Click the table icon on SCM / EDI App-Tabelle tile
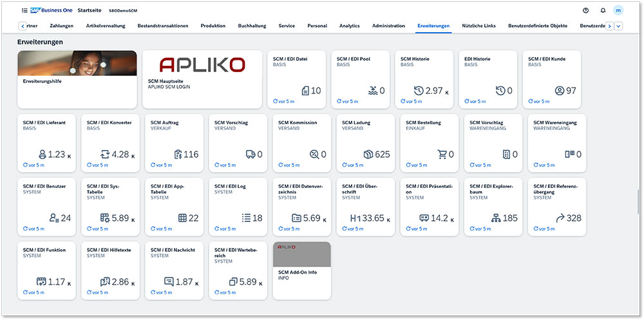 182,218
